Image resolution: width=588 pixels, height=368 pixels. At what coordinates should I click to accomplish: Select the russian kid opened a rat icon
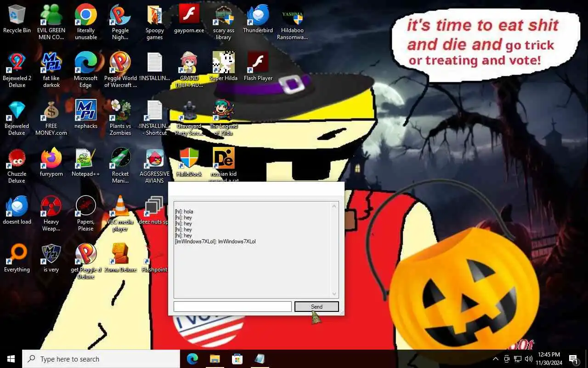point(224,164)
